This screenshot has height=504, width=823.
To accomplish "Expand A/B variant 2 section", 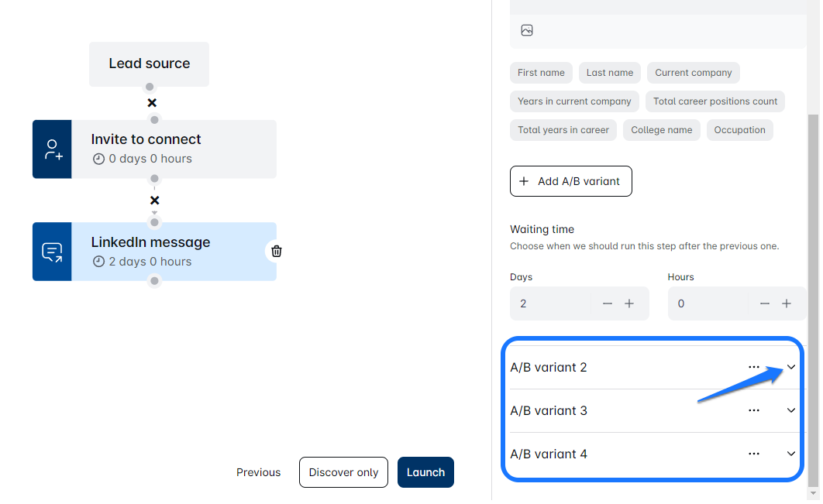I will 791,367.
